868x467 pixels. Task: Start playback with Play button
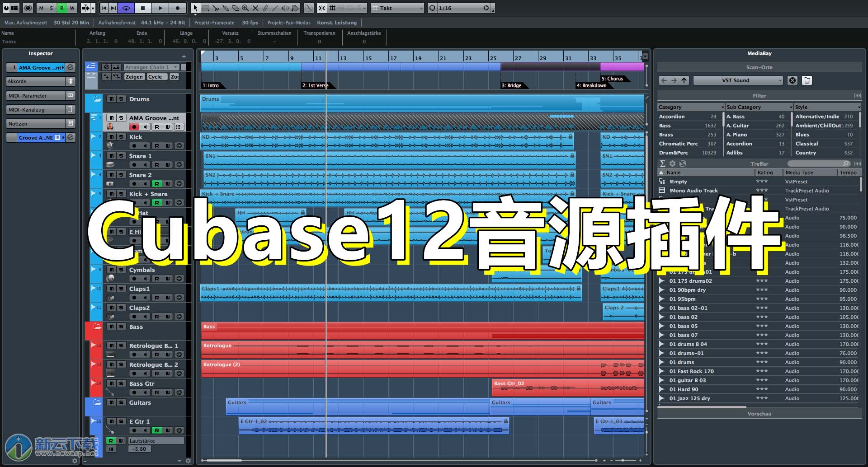point(160,8)
